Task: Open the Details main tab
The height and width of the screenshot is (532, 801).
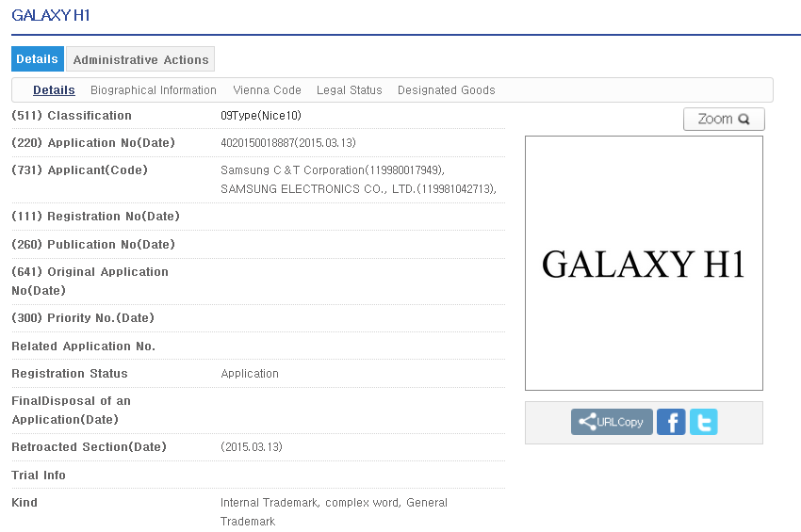Action: 38,58
